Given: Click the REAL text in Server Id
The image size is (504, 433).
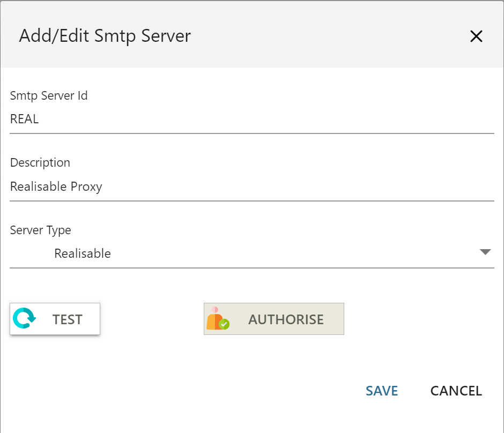Looking at the screenshot, I should point(25,120).
